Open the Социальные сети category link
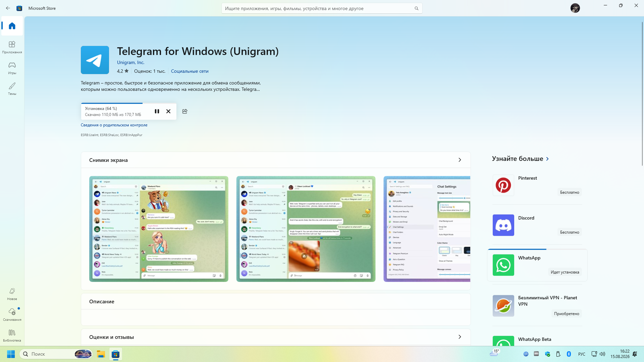This screenshot has width=644, height=362. pos(190,71)
